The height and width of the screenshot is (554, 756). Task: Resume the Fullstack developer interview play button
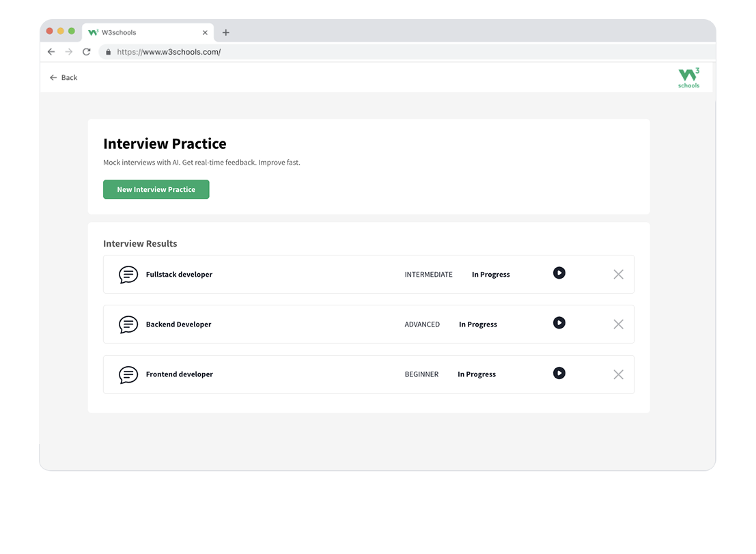coord(559,273)
